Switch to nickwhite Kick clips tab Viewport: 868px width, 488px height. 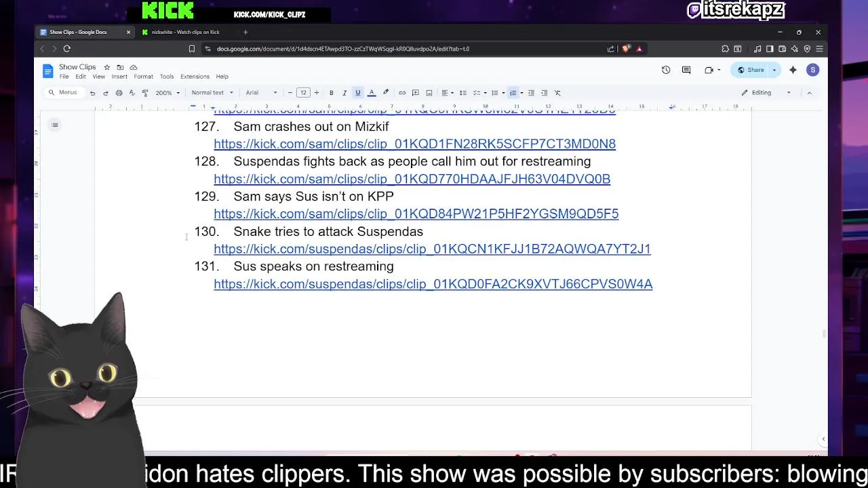click(x=186, y=32)
